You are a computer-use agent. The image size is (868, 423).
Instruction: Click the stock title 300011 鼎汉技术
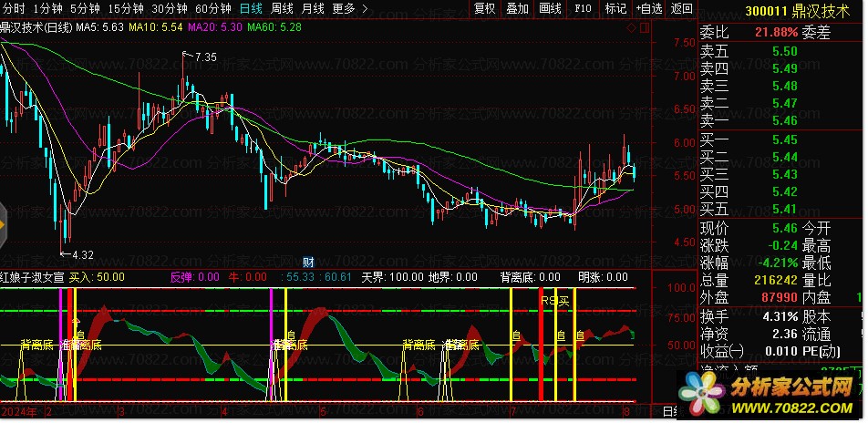[797, 11]
